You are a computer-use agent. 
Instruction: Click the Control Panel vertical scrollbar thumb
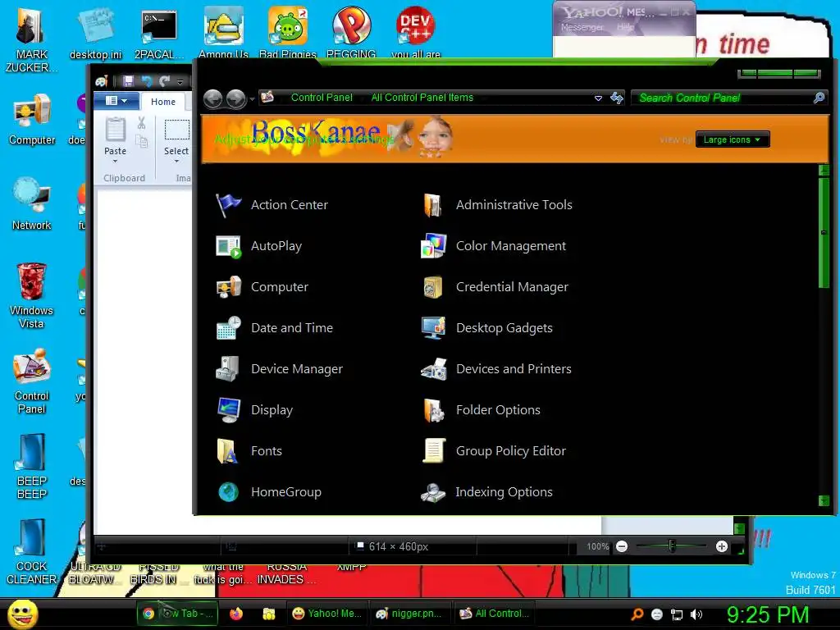pyautogui.click(x=824, y=234)
